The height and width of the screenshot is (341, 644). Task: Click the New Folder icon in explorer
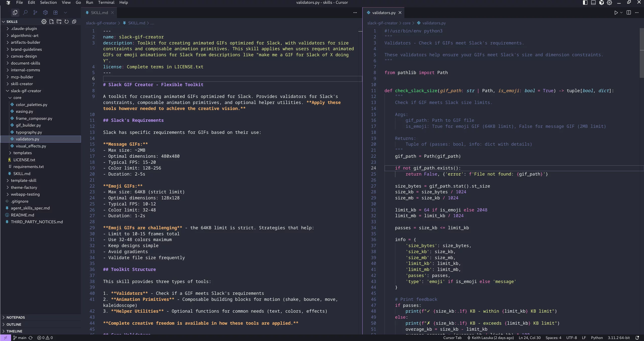click(59, 22)
